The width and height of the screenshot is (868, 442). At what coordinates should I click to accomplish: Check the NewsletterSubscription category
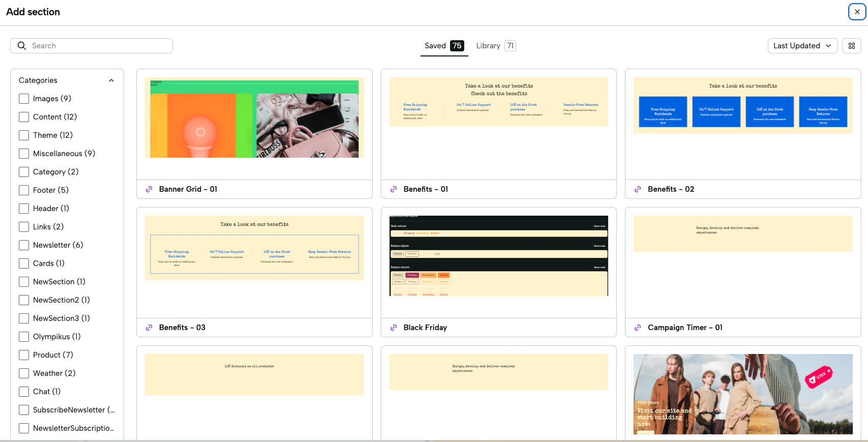pos(24,428)
